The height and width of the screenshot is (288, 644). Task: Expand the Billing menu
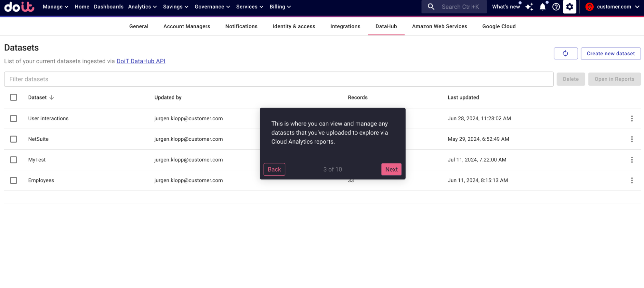280,7
